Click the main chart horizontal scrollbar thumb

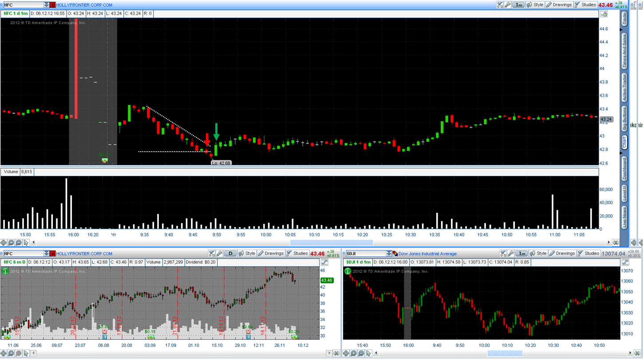(x=332, y=243)
